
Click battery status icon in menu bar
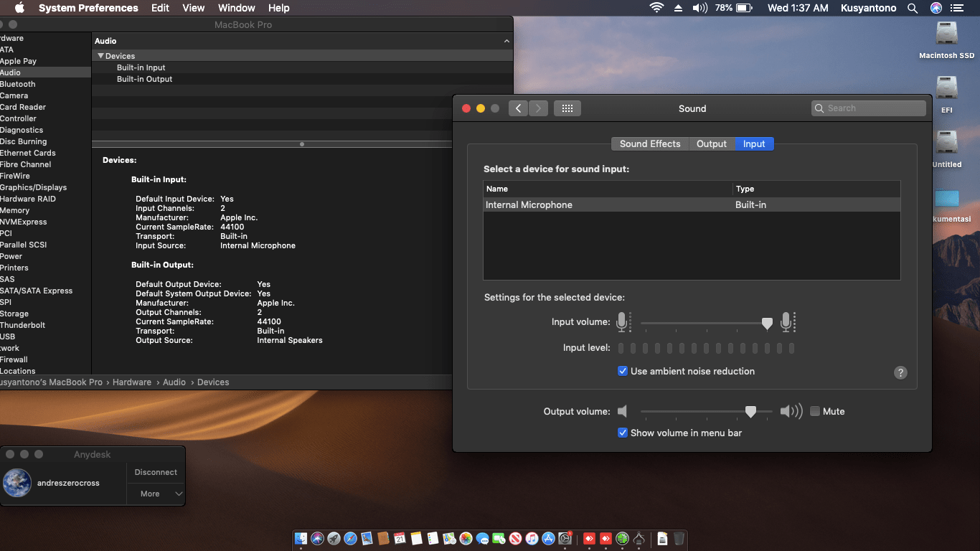click(744, 8)
